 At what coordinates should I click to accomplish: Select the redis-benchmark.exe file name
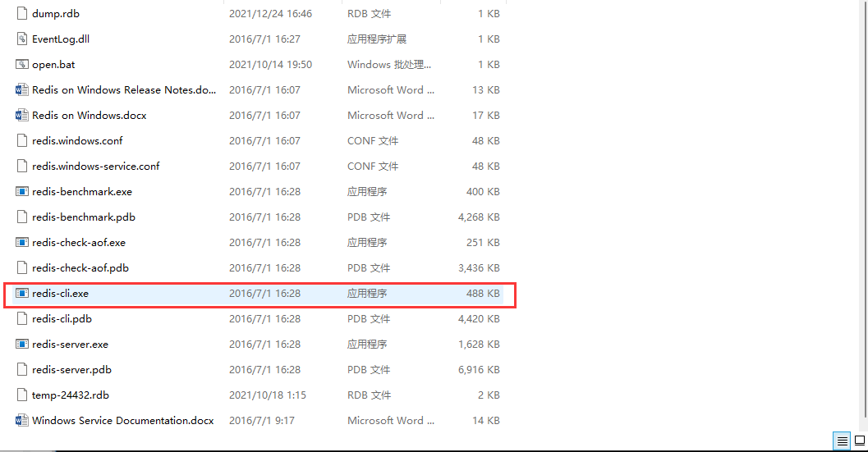pyautogui.click(x=82, y=191)
